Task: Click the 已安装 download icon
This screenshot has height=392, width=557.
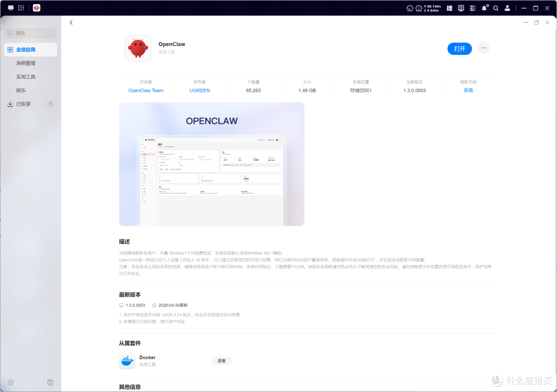Action: tap(10, 104)
